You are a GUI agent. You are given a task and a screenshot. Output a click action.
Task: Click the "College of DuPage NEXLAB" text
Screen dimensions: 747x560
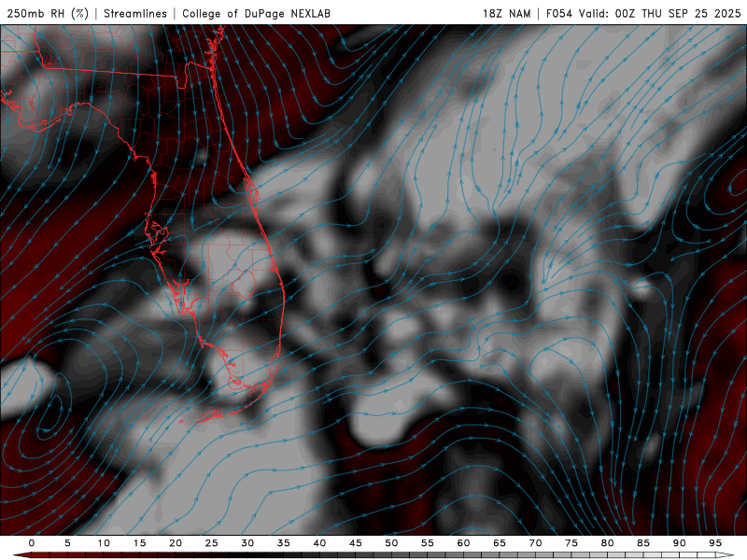(256, 13)
